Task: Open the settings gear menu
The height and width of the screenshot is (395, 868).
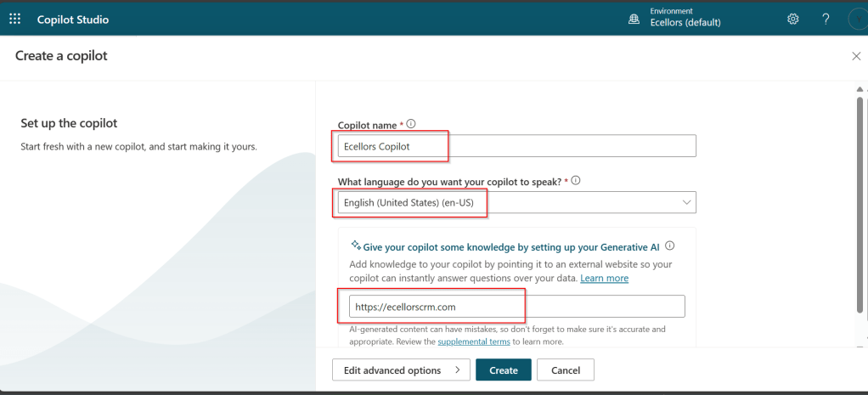Action: click(793, 19)
